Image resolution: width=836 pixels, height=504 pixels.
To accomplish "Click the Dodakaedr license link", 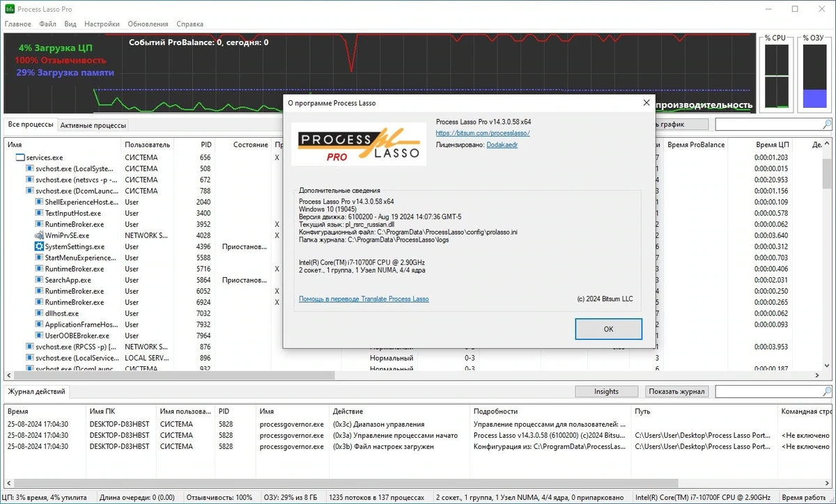I will pos(502,145).
